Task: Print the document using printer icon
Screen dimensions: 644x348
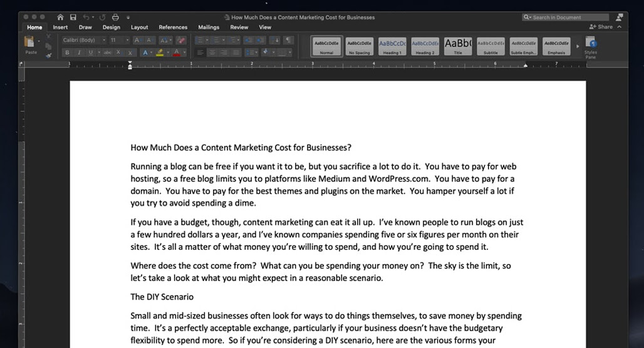Action: (x=115, y=18)
